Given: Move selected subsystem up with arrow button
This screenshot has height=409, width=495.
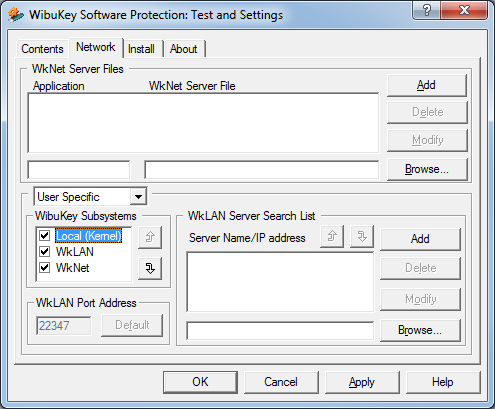Looking at the screenshot, I should (x=150, y=237).
